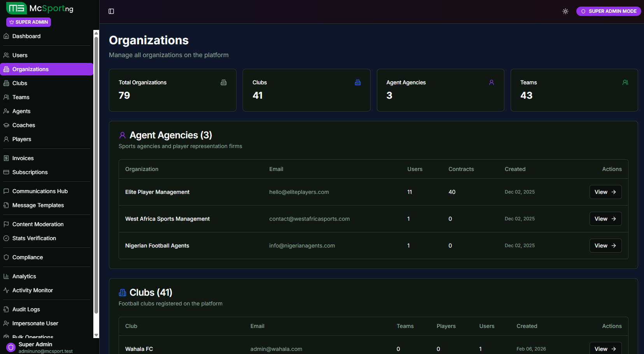The image size is (644, 354).
Task: Open West Africa Sports Management view arrow
Action: (x=613, y=219)
